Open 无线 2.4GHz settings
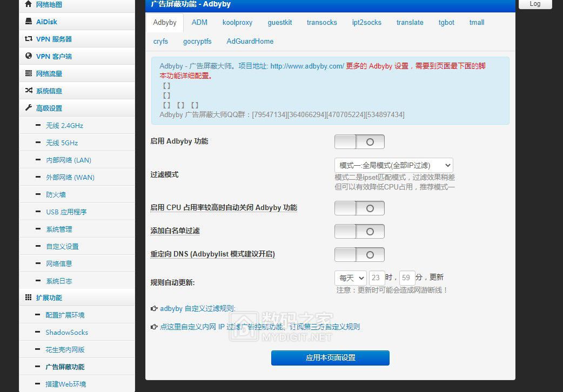The image size is (563, 392). point(77,125)
